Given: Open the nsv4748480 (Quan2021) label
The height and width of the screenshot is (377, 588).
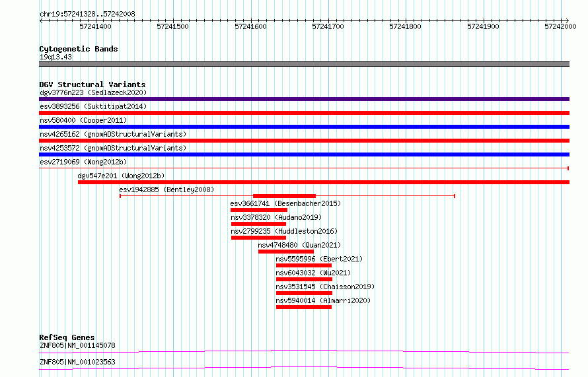Looking at the screenshot, I should [299, 245].
